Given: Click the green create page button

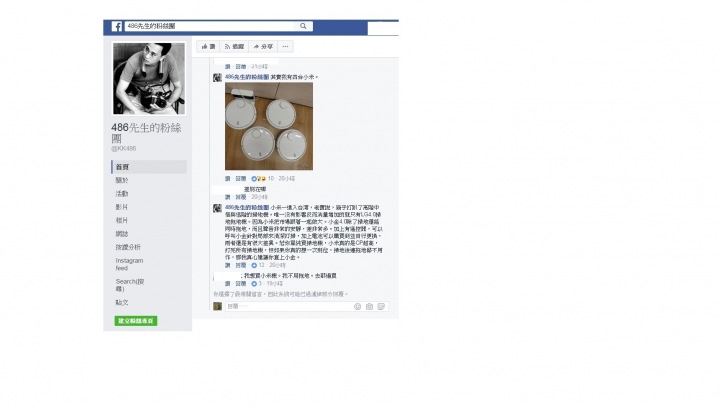Looking at the screenshot, I should 136,321.
